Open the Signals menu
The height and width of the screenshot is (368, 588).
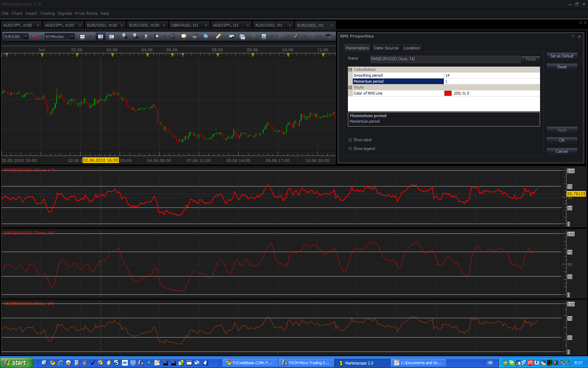click(65, 13)
